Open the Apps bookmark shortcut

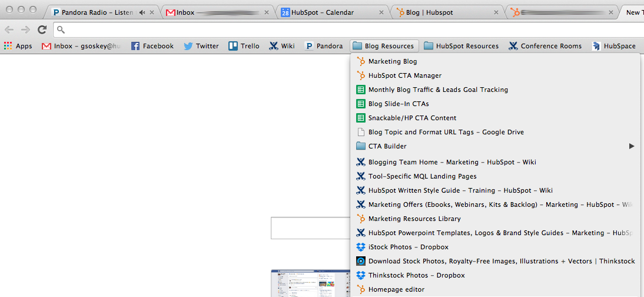18,46
